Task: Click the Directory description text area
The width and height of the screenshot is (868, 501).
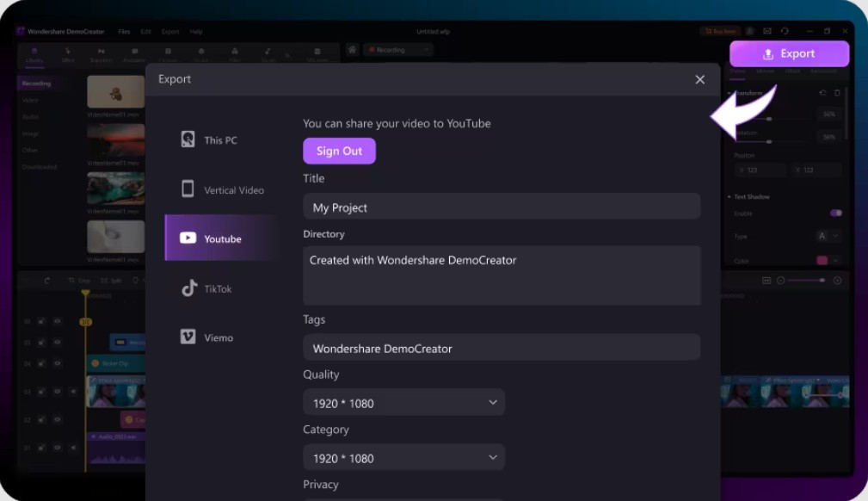Action: click(x=502, y=275)
